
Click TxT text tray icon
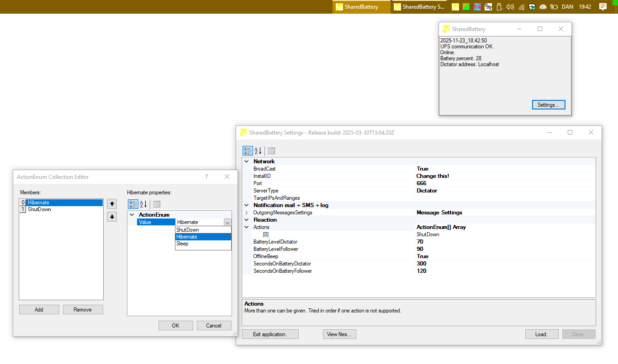488,7
